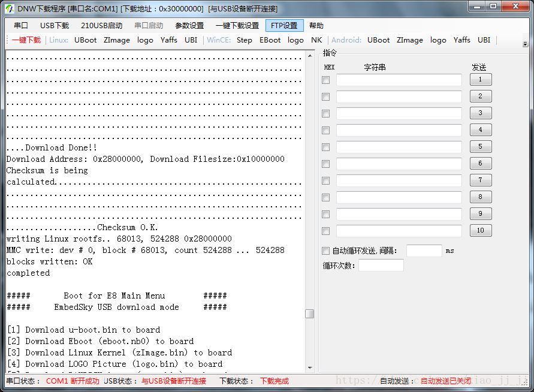Click send button 7
The width and height of the screenshot is (534, 392).
point(481,180)
